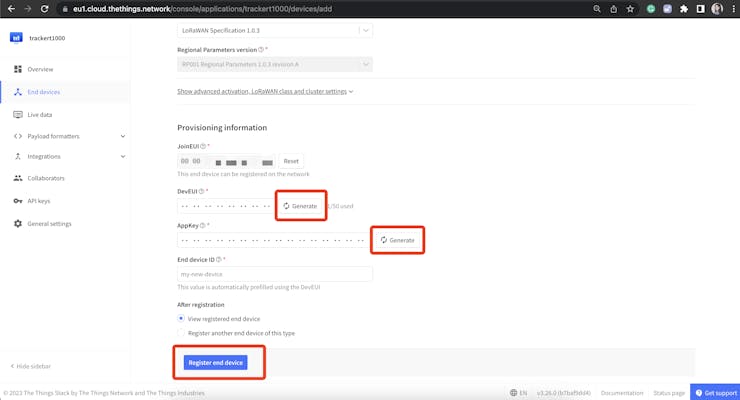Reload the page
The width and height of the screenshot is (740, 400).
(x=44, y=9)
